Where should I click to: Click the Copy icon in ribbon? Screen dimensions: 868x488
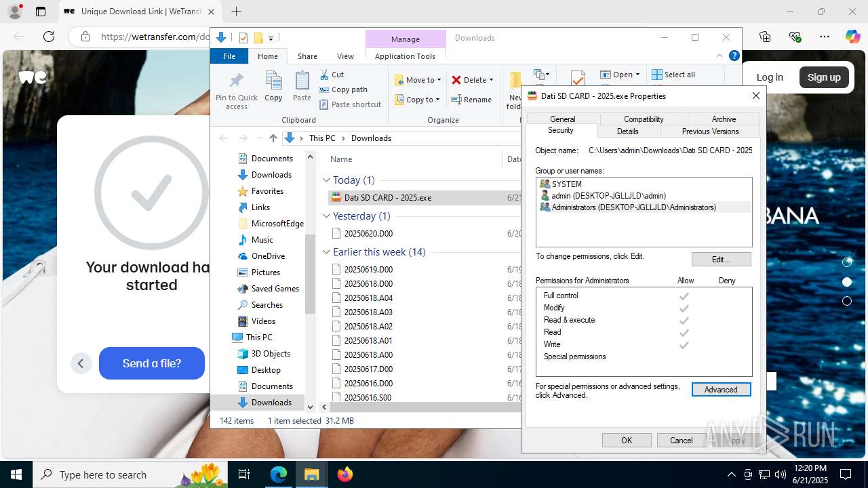point(273,87)
